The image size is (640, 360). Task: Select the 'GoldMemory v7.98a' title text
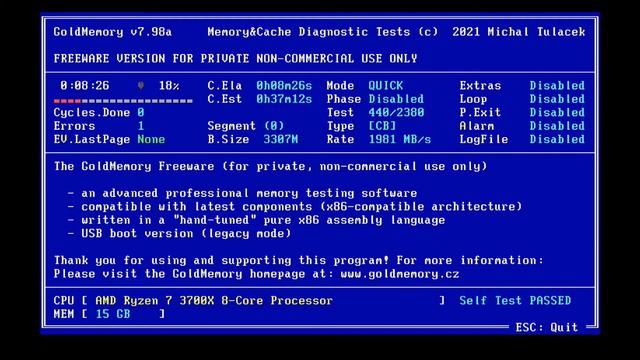point(113,32)
